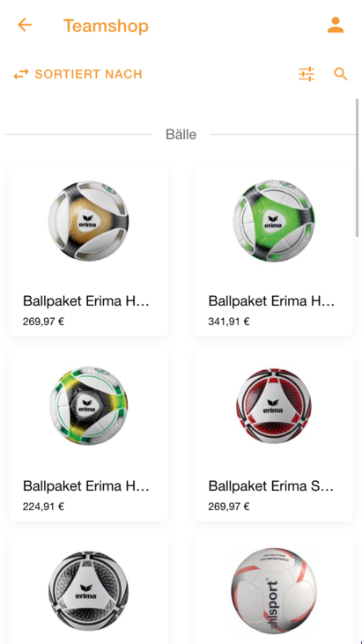Viewport: 362px width, 644px height.
Task: Click the vertical scrollbar thumb
Action: coord(357,167)
